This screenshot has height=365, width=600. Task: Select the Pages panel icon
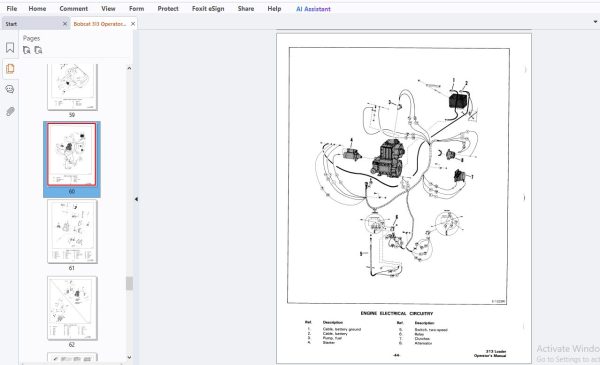pos(10,69)
